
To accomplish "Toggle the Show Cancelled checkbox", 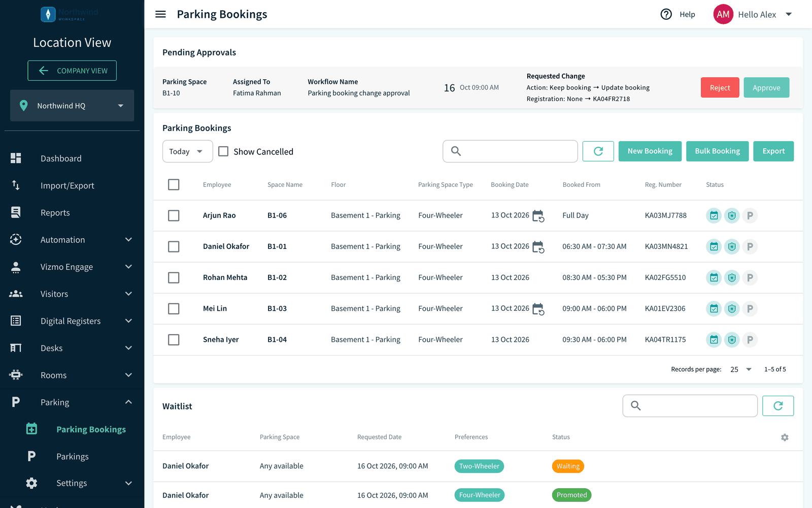I will point(223,151).
